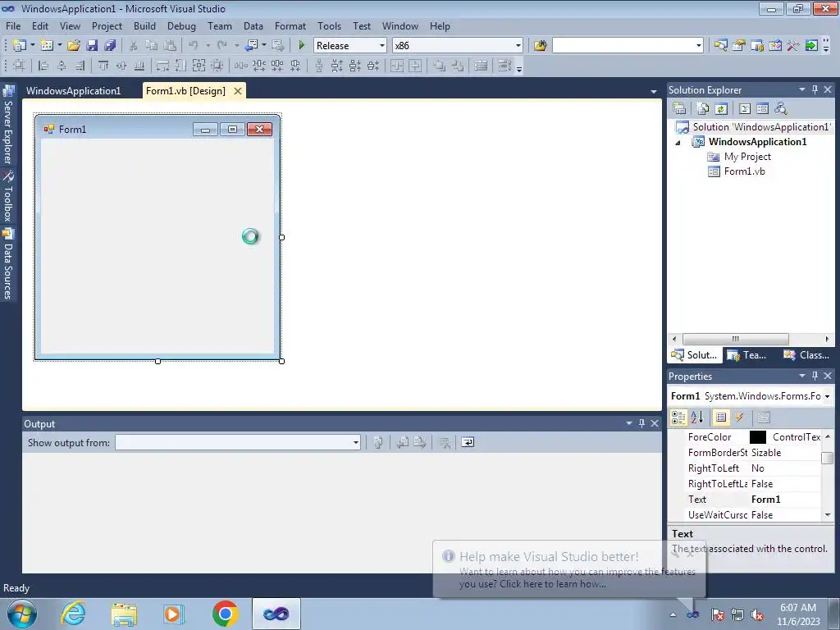Open the Server Explorer side tab
The width and height of the screenshot is (840, 630).
[8, 125]
